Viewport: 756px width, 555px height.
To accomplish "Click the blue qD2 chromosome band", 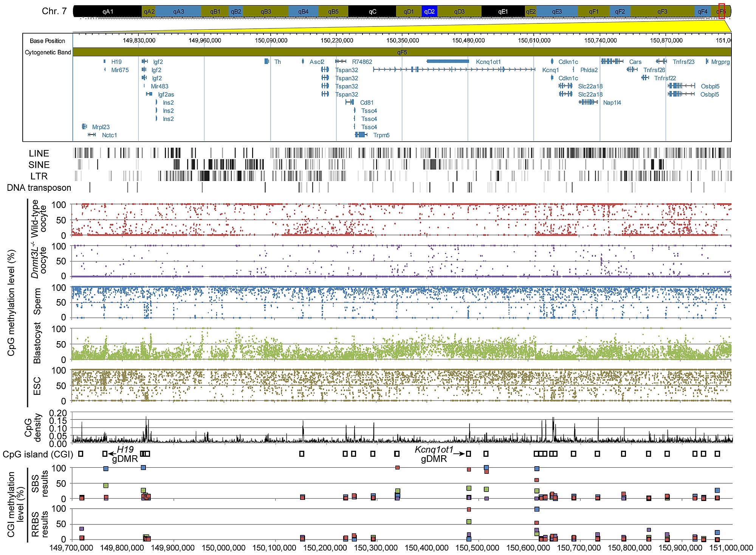I will (x=429, y=11).
